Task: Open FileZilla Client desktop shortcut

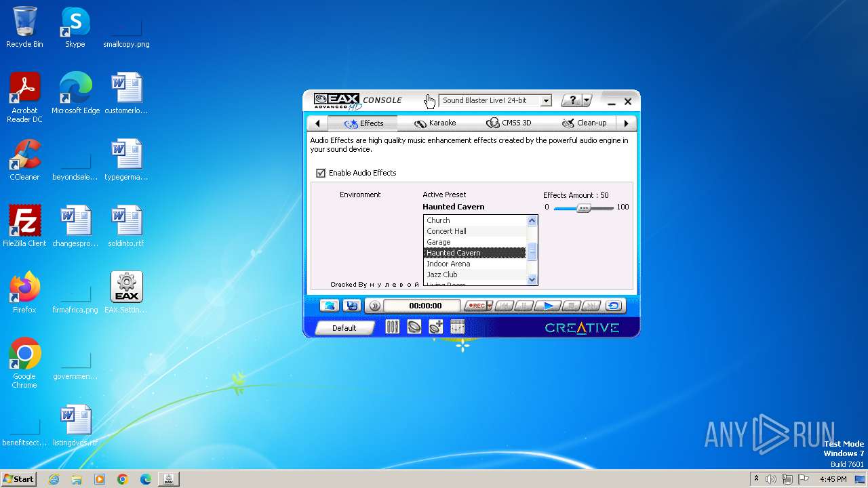Action: 24,226
